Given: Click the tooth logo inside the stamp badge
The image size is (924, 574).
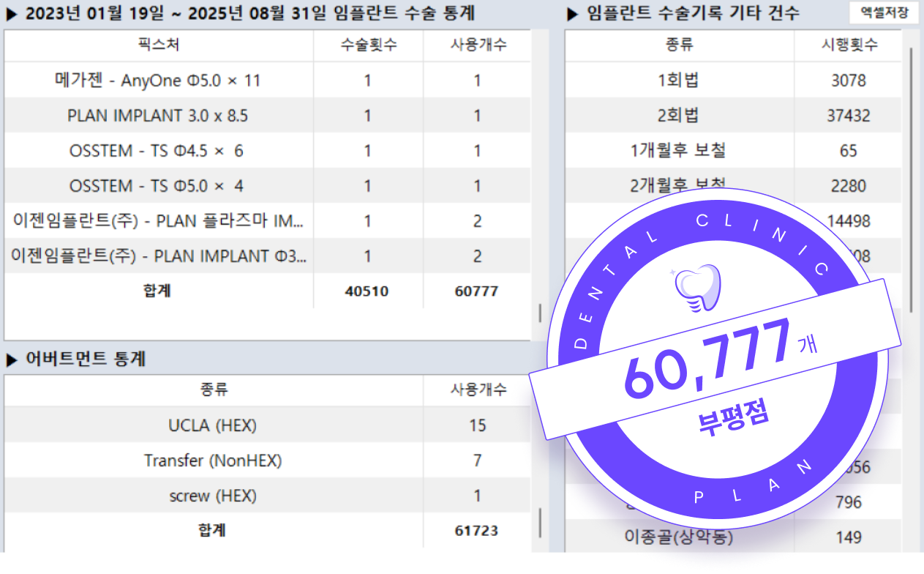Looking at the screenshot, I should pos(696,286).
